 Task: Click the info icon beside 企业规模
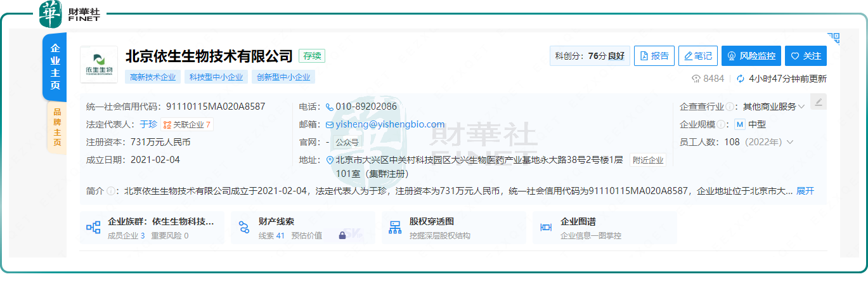tap(721, 124)
